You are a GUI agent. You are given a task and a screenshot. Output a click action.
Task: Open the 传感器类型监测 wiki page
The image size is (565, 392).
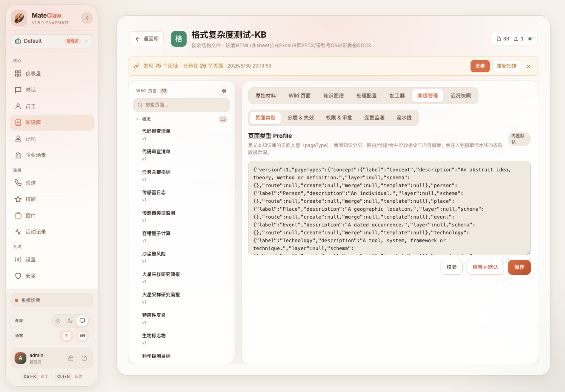tap(181, 216)
